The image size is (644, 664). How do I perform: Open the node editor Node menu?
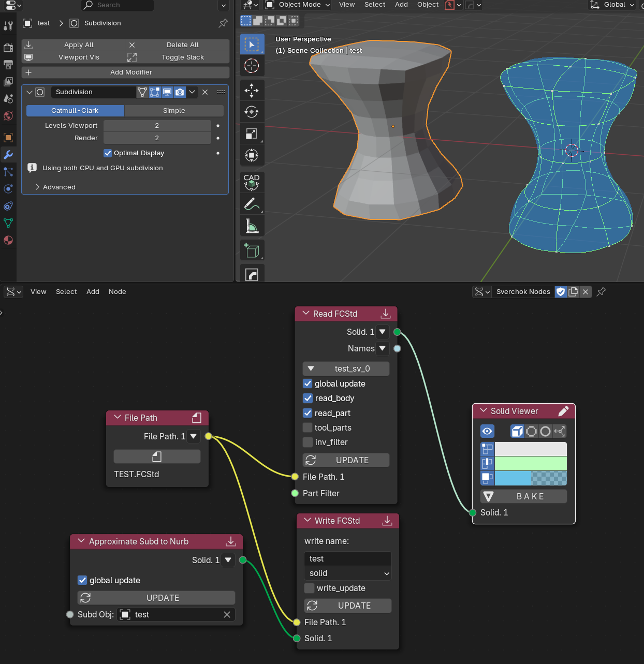tap(118, 292)
